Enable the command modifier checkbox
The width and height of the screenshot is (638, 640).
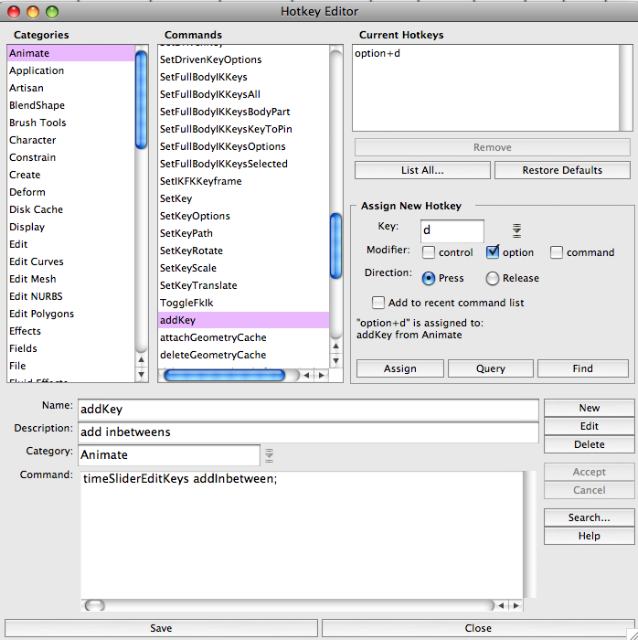pyautogui.click(x=556, y=252)
